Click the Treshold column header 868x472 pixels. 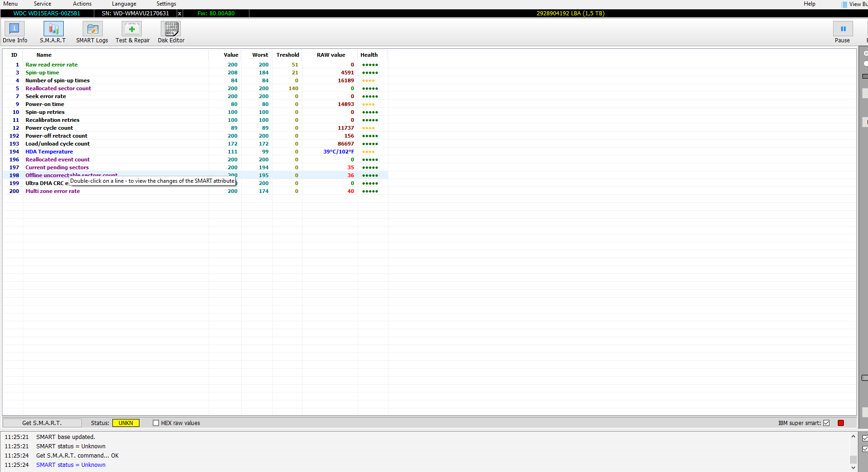tap(288, 55)
